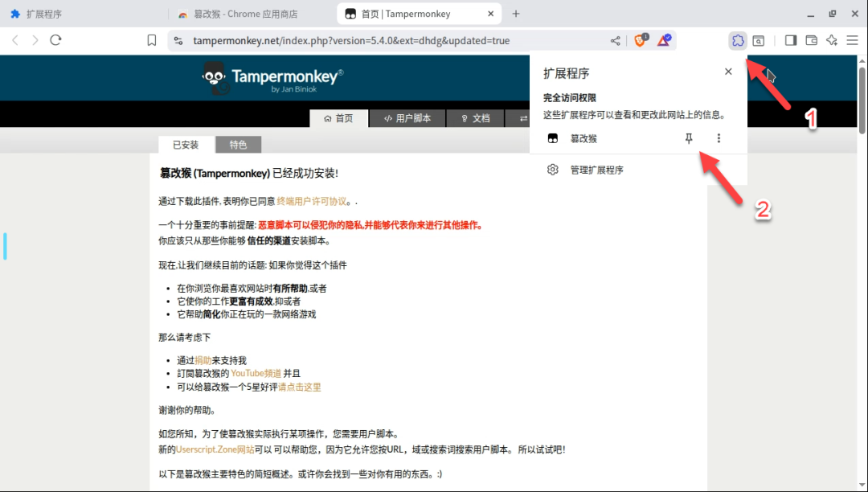Share this page via the share icon
The width and height of the screenshot is (868, 492).
(x=615, y=40)
